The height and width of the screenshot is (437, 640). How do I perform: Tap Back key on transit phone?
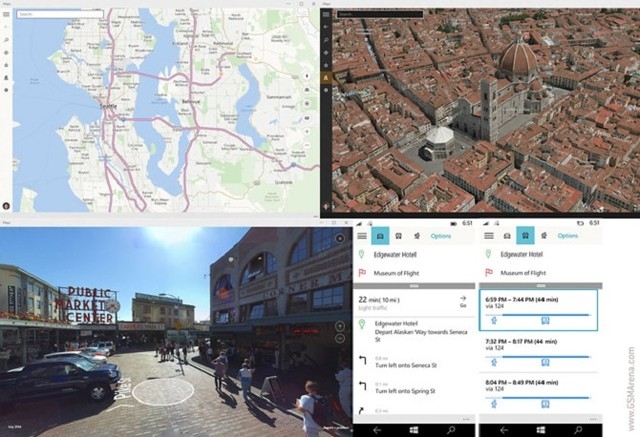[x=504, y=430]
